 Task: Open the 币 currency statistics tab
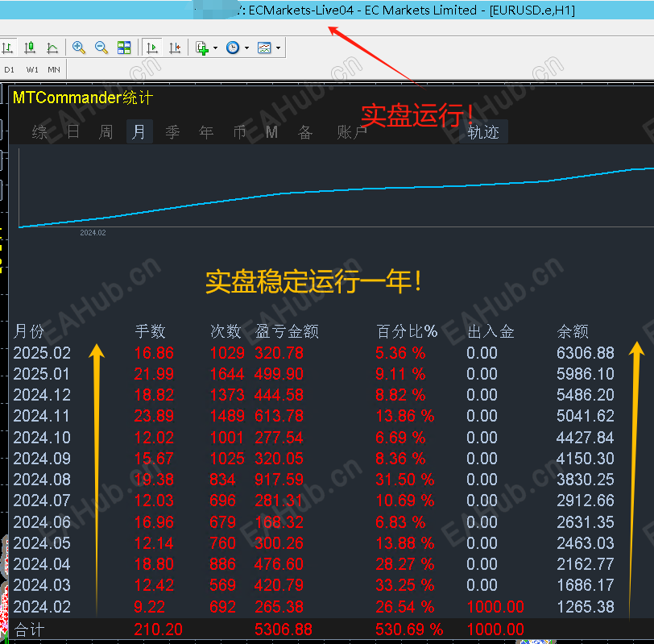(x=239, y=132)
